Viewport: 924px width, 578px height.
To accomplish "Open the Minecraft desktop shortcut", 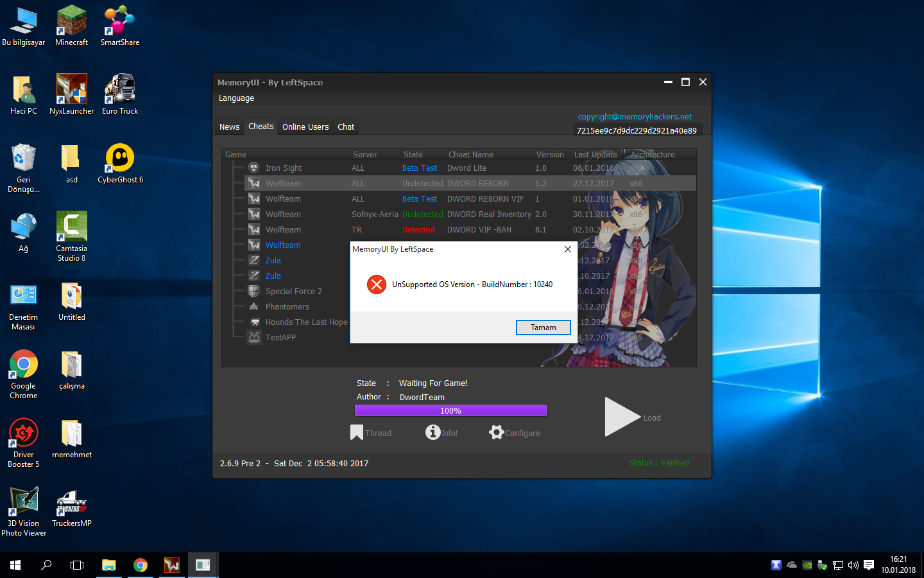I will [72, 27].
